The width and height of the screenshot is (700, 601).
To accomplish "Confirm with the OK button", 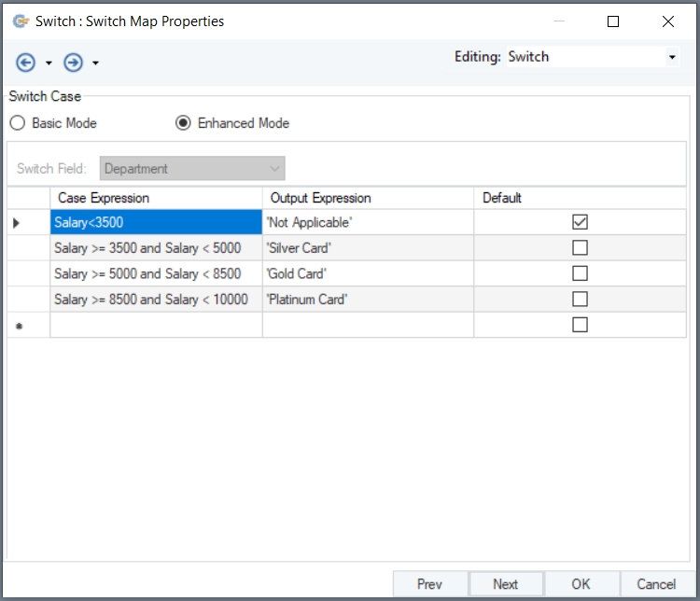I will [x=581, y=584].
